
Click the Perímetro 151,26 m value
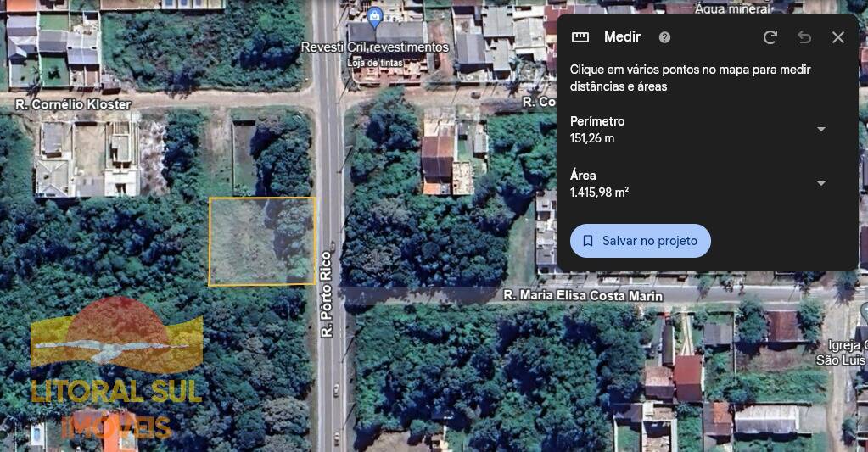592,138
